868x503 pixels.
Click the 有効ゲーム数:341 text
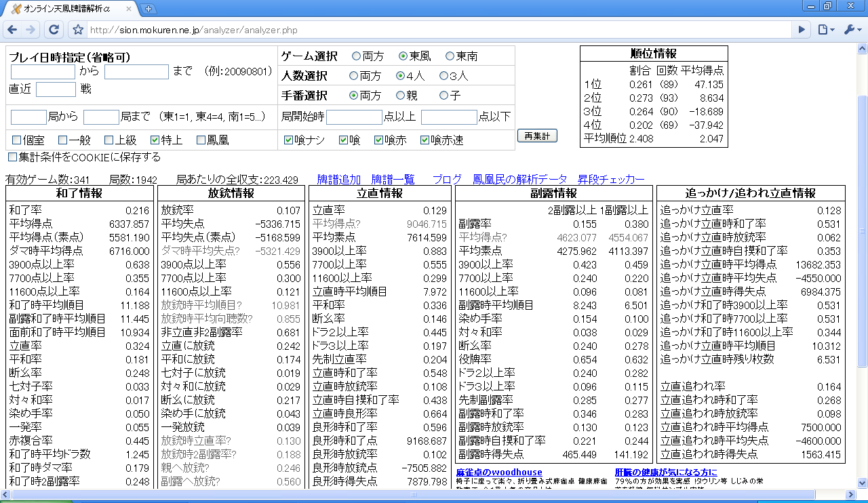47,180
